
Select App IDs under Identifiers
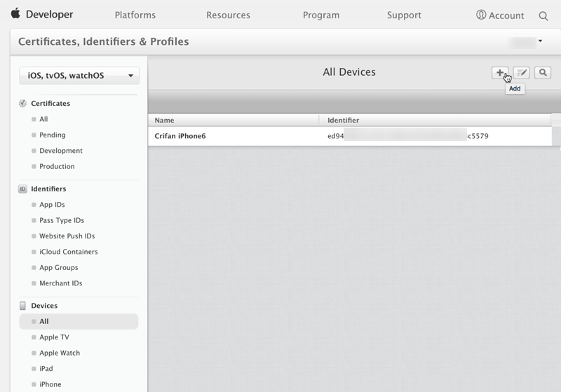point(52,205)
